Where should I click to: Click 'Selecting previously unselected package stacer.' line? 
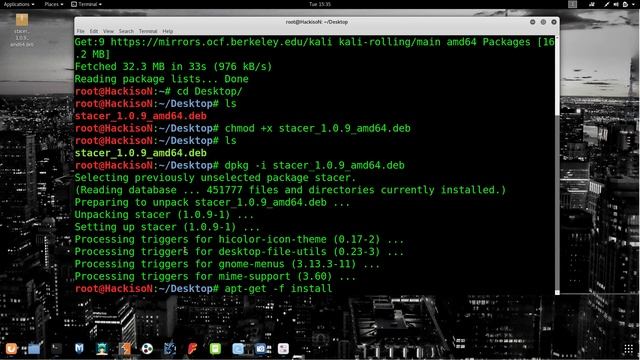(x=215, y=178)
